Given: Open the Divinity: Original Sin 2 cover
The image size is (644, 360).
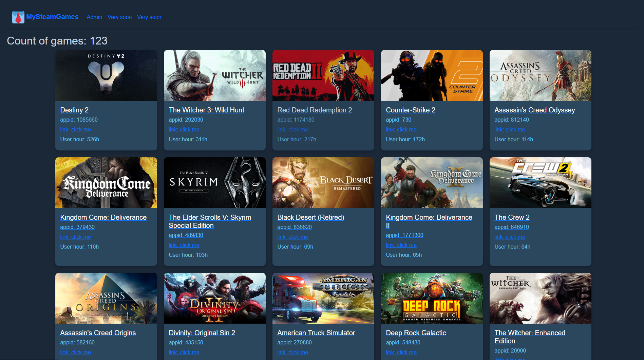Looking at the screenshot, I should click(215, 298).
